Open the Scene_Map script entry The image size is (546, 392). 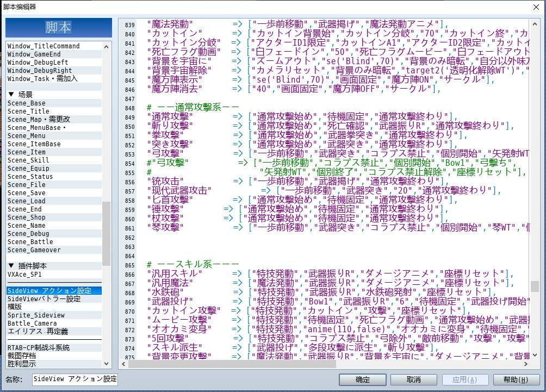[54, 120]
